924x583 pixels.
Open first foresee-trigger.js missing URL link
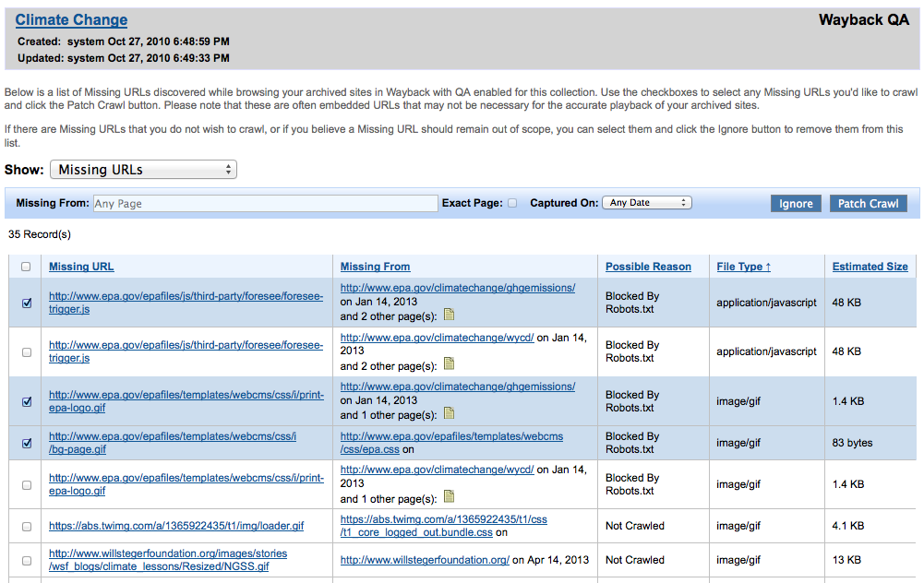(186, 303)
